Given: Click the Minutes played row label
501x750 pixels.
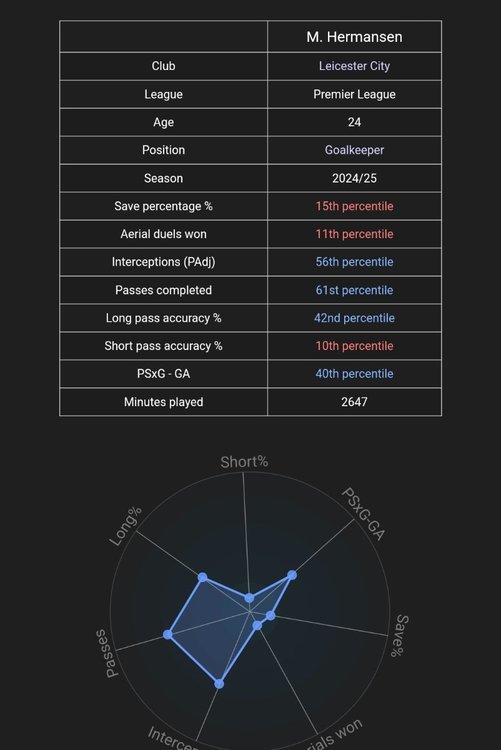Looking at the screenshot, I should coord(163,402).
